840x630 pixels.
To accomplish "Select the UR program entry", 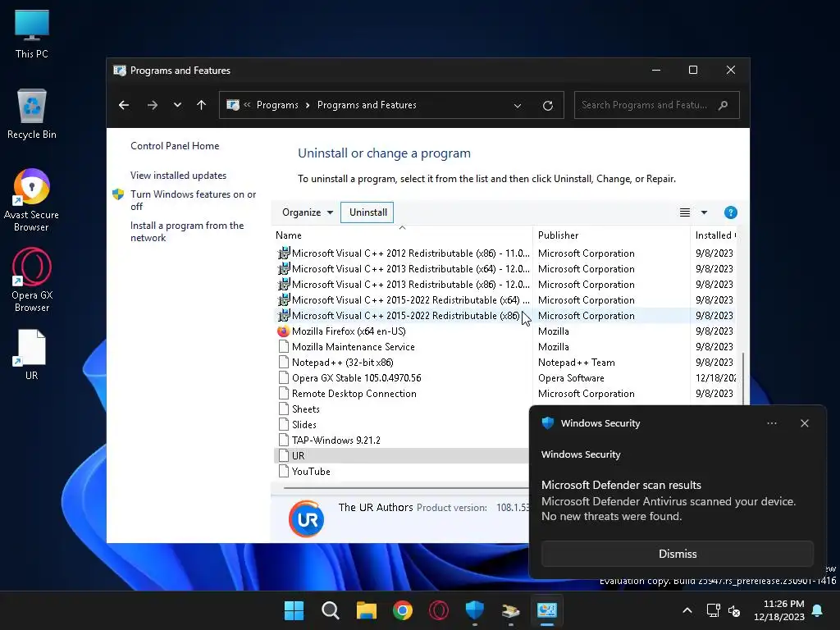I will pos(402,455).
